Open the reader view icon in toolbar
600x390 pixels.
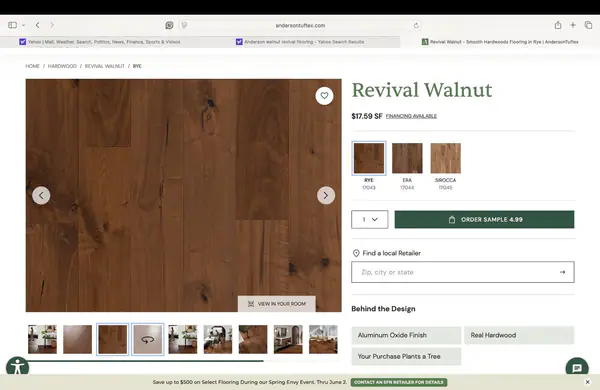[x=169, y=25]
